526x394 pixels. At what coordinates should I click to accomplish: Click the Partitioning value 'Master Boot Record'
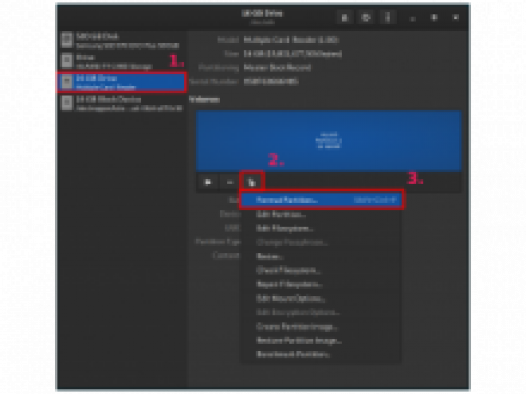[x=277, y=68]
